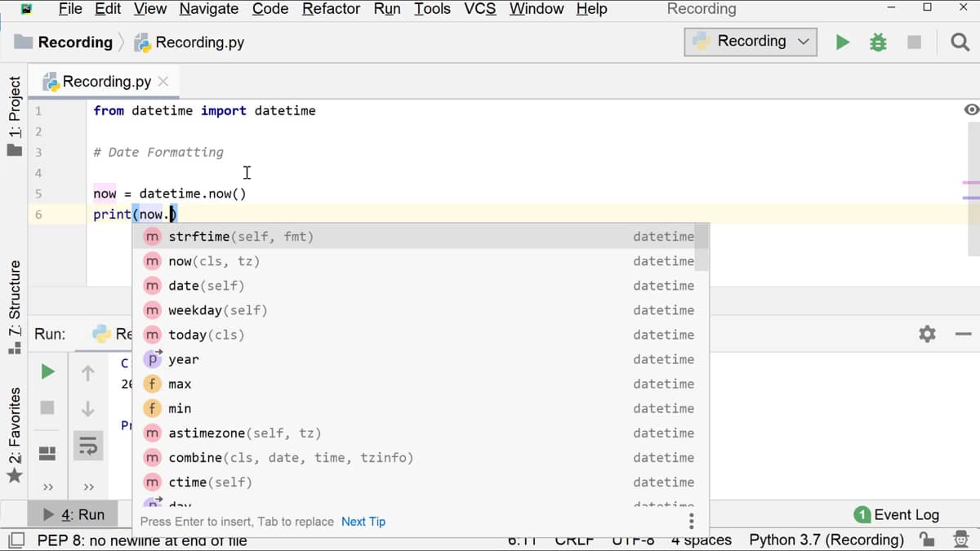The height and width of the screenshot is (551, 980).
Task: Click the Next Tip link
Action: pyautogui.click(x=363, y=522)
